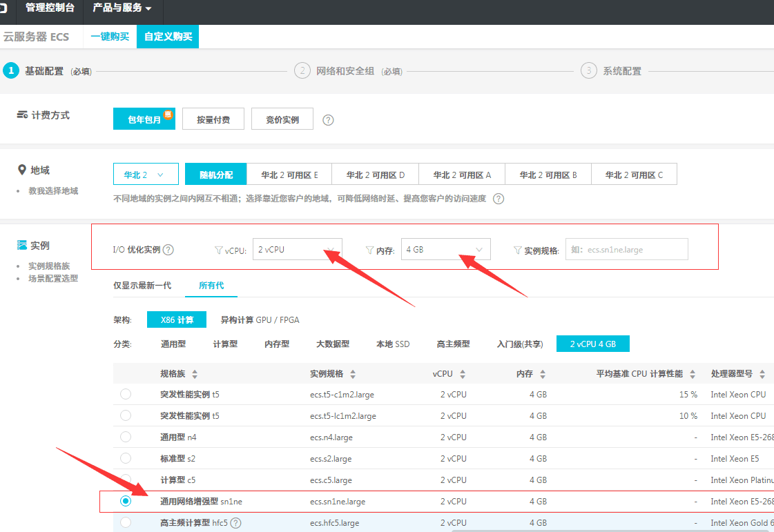774x532 pixels.
Task: Switch to 仅显示最新一代 tab
Action: tap(142, 285)
